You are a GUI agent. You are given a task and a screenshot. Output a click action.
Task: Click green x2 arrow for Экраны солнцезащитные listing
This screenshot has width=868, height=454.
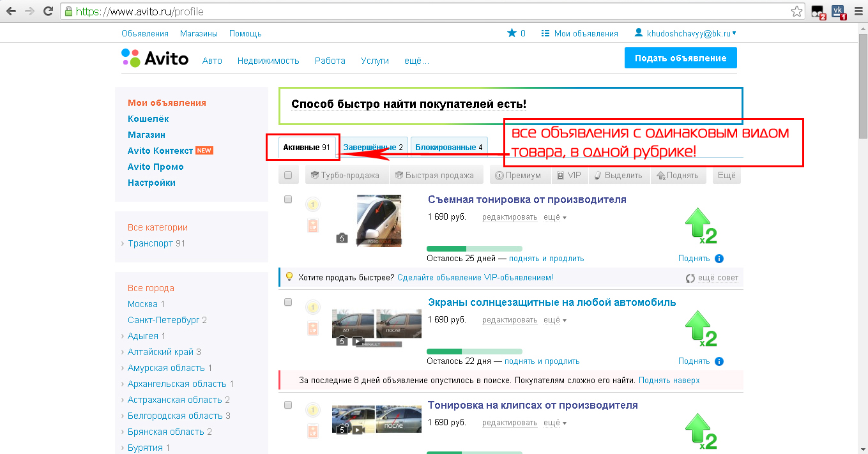click(701, 330)
